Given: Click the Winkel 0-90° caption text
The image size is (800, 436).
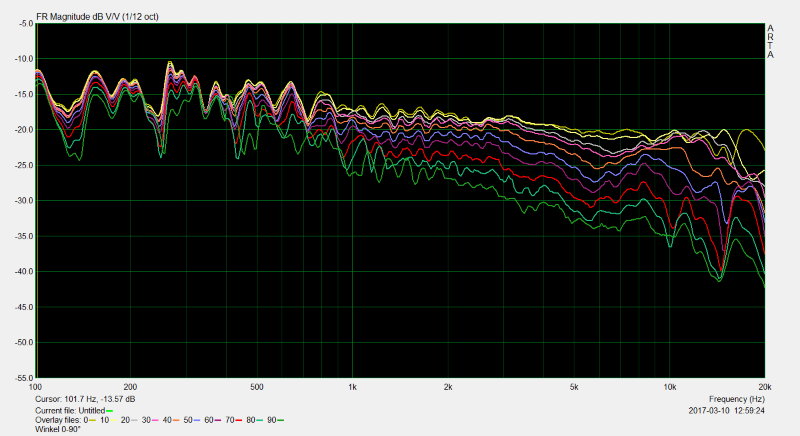Looking at the screenshot, I should click(x=60, y=431).
